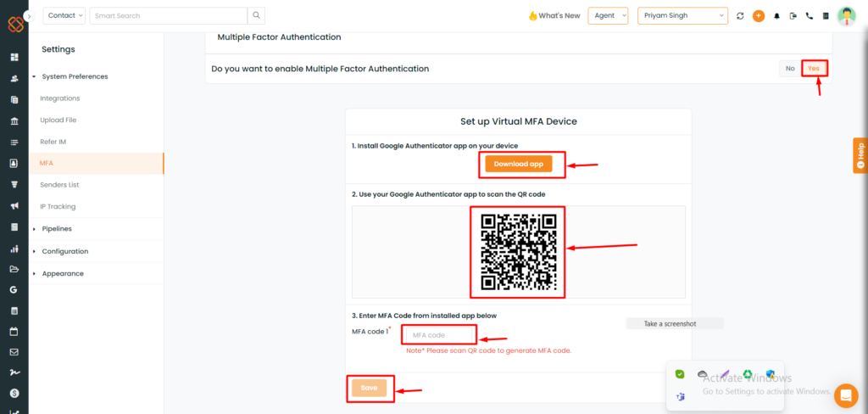This screenshot has width=868, height=414.
Task: Click into the MFA code input field
Action: tap(439, 335)
